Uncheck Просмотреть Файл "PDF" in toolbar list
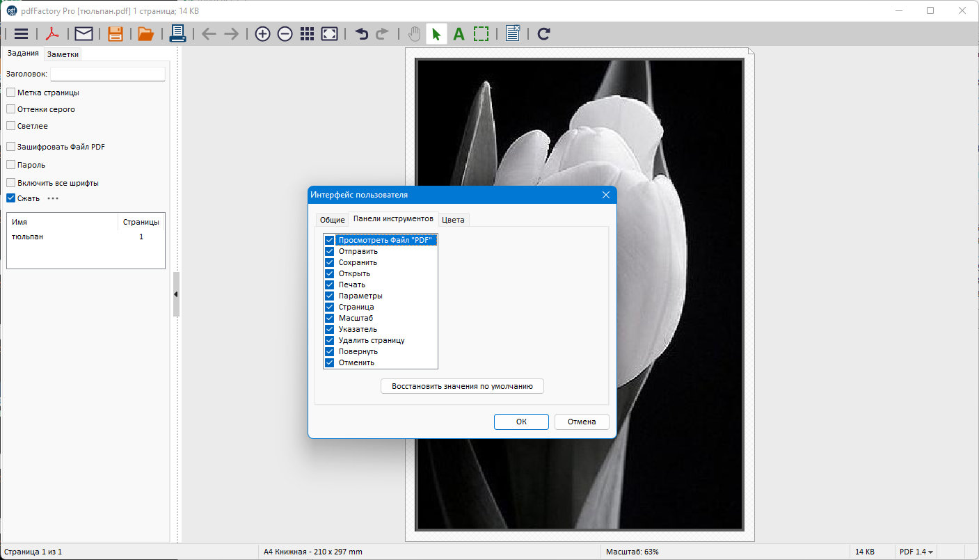 pyautogui.click(x=330, y=240)
